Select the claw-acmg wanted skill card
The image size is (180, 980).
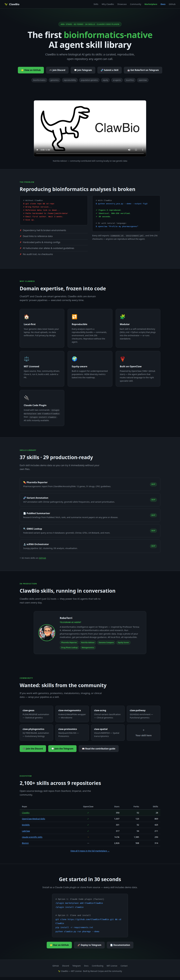108,714
